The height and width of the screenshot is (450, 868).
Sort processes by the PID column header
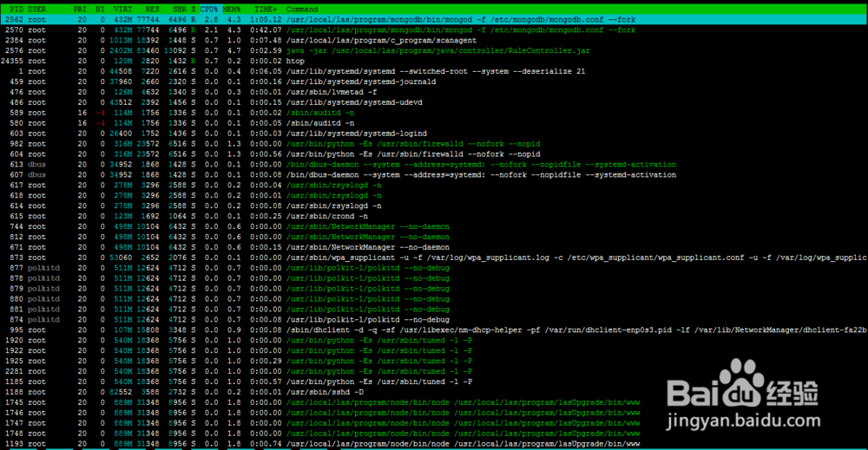(16, 10)
